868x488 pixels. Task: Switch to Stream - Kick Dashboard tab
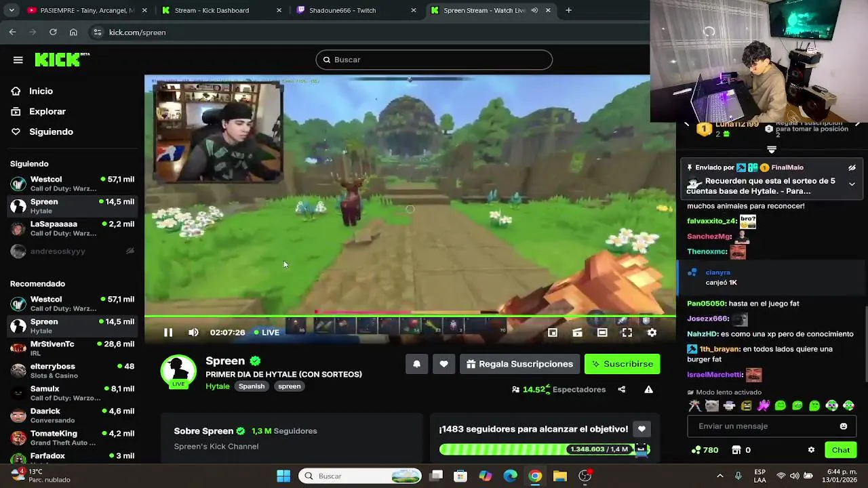pos(222,10)
